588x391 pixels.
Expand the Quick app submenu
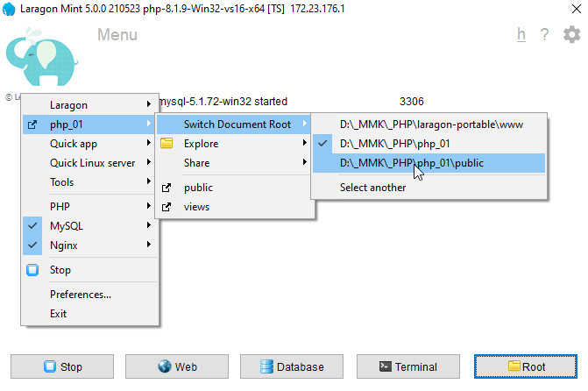(74, 144)
